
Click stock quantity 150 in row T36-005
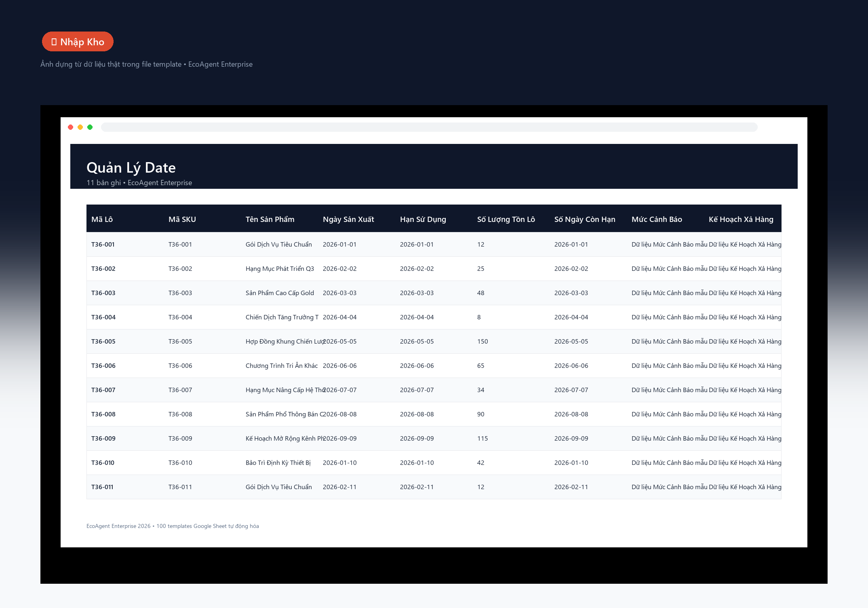pyautogui.click(x=482, y=341)
